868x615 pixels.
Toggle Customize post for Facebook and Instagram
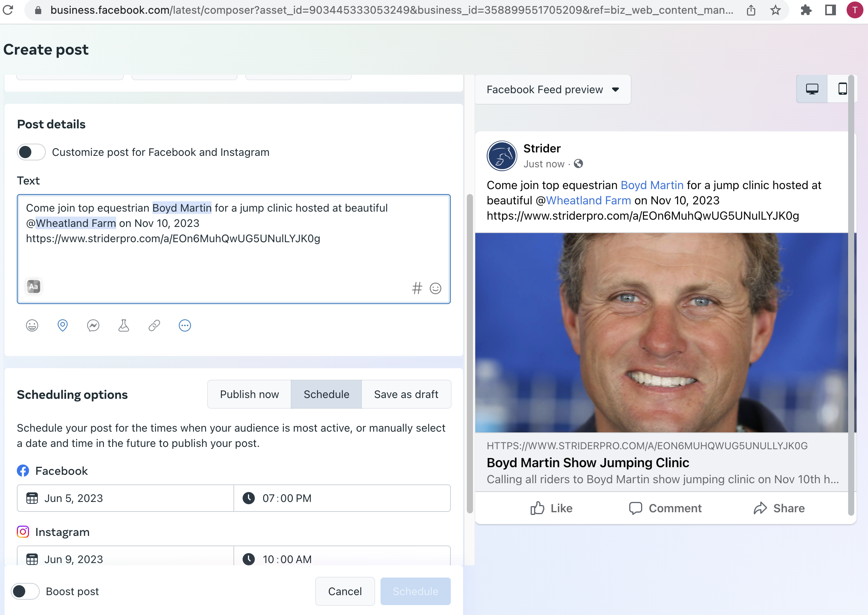[x=31, y=152]
